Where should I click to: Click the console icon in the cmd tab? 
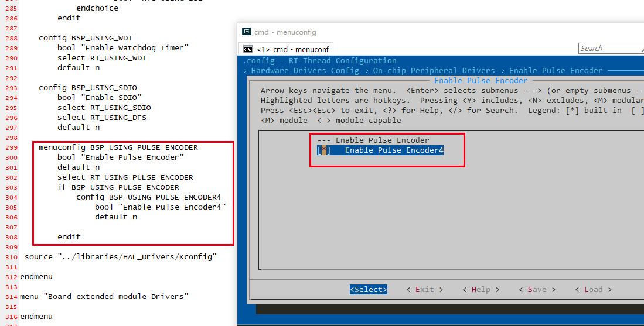(248, 49)
